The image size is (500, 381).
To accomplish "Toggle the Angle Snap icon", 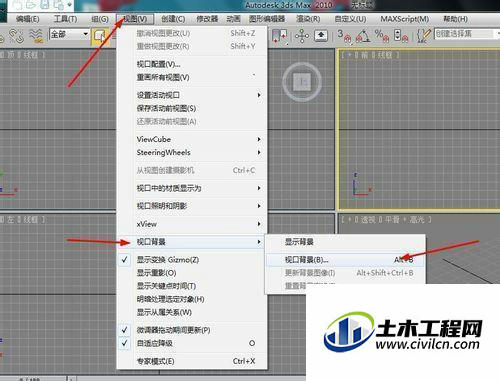I will (x=363, y=35).
